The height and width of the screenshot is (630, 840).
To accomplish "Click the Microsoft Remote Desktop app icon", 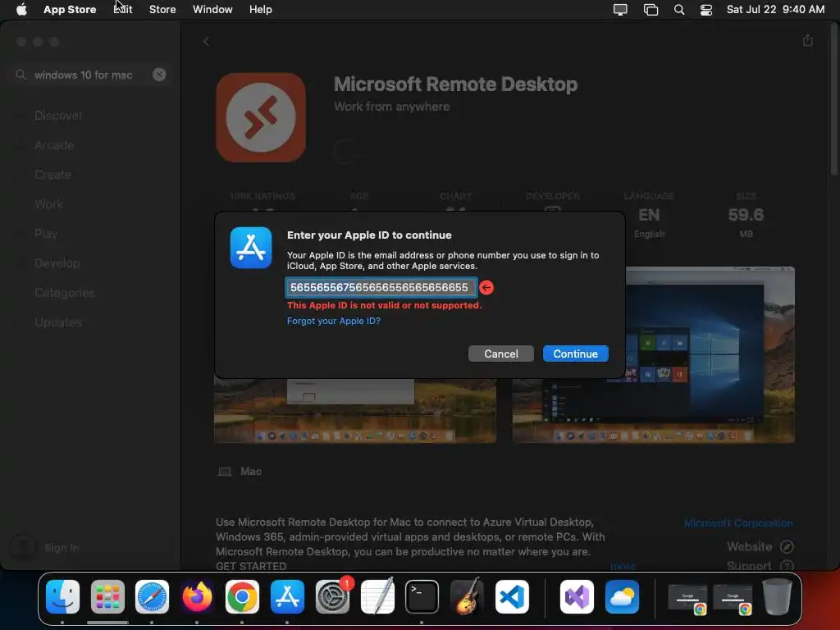I will pos(261,117).
